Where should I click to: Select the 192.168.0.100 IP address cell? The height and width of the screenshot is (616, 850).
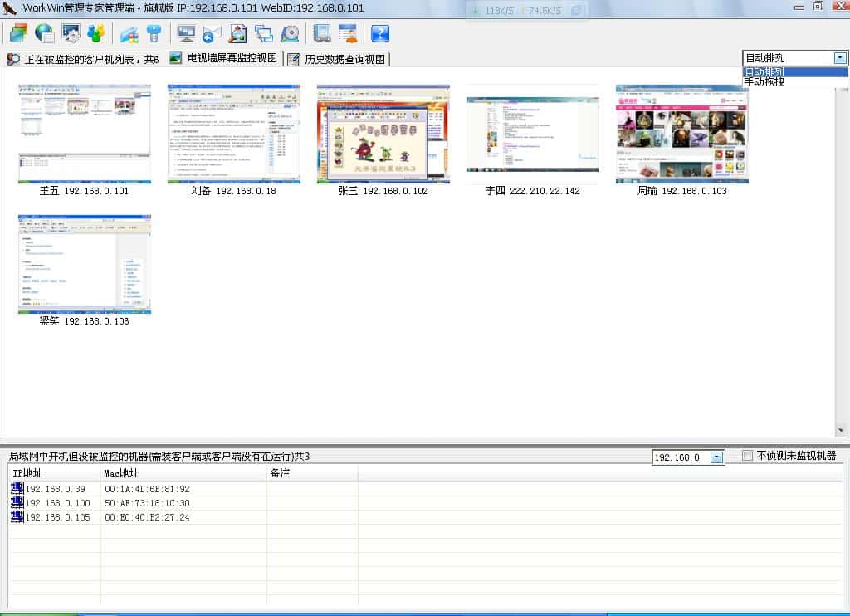[58, 503]
